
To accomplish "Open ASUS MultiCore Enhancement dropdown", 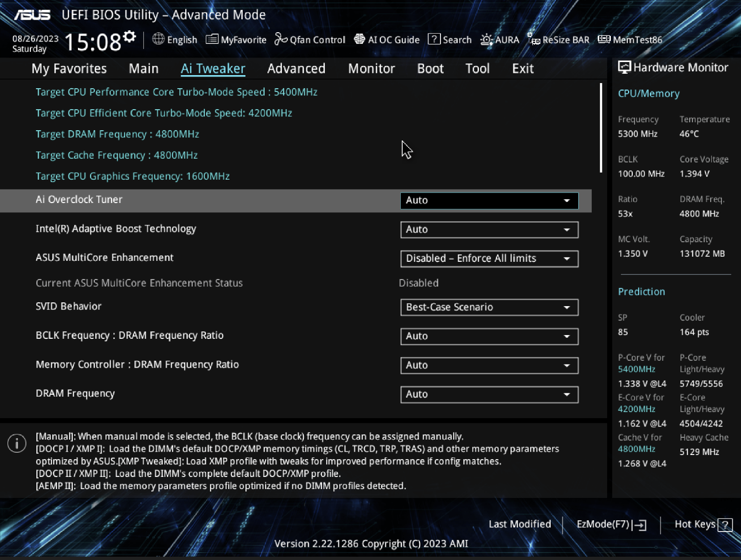I will (x=489, y=259).
